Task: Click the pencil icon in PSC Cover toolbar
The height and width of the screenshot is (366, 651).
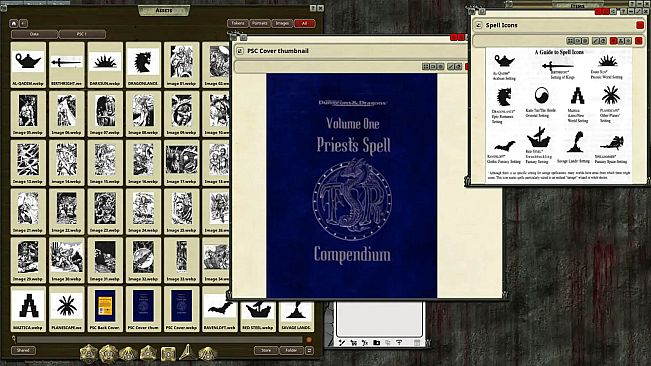Action: (x=451, y=66)
